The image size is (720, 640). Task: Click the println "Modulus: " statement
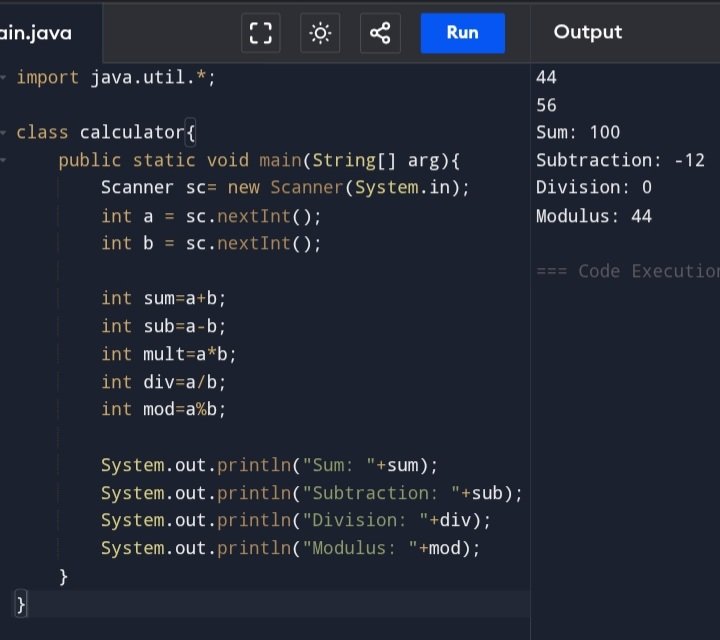pos(291,548)
